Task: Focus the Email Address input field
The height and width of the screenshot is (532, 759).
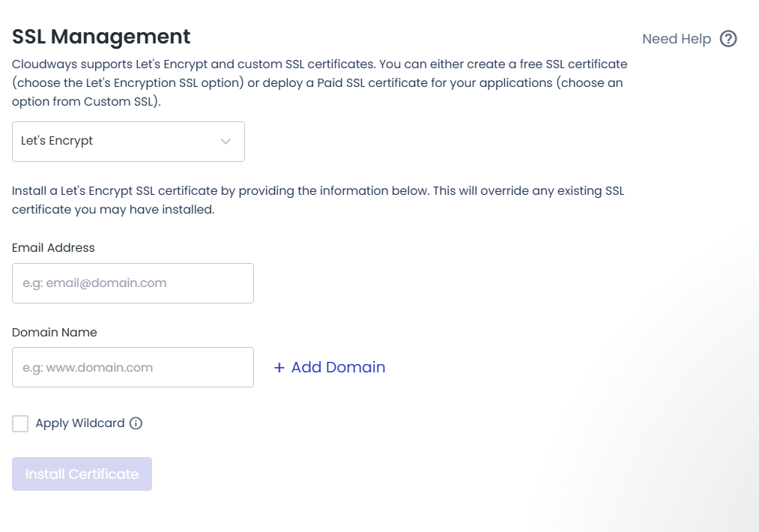Action: coord(133,283)
